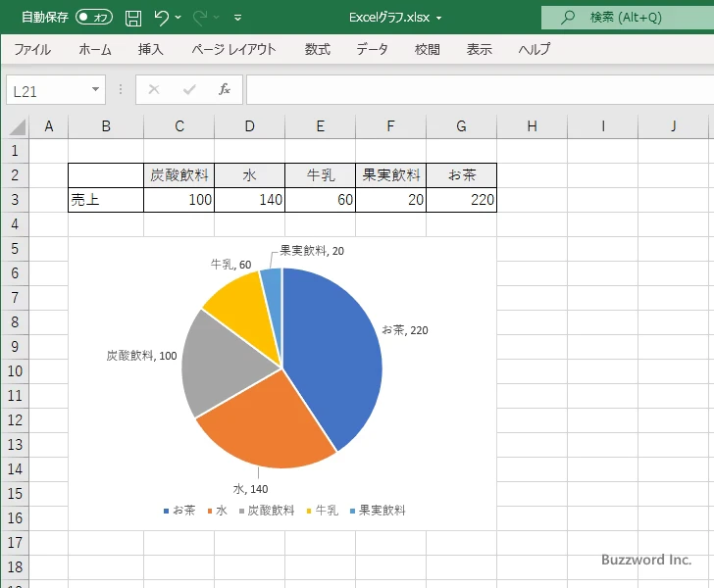Click the Enter checkmark formula icon
This screenshot has height=588, width=714.
pos(189,89)
